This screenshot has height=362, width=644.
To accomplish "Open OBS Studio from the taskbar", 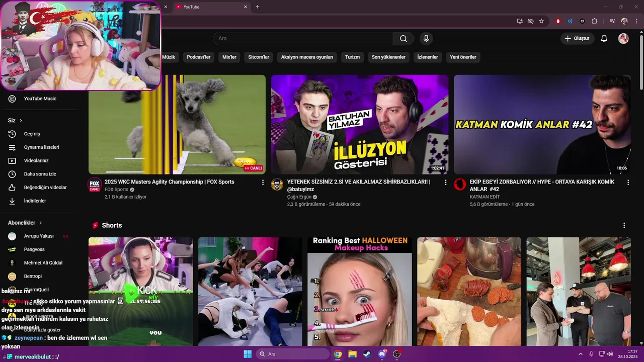I will 396,354.
